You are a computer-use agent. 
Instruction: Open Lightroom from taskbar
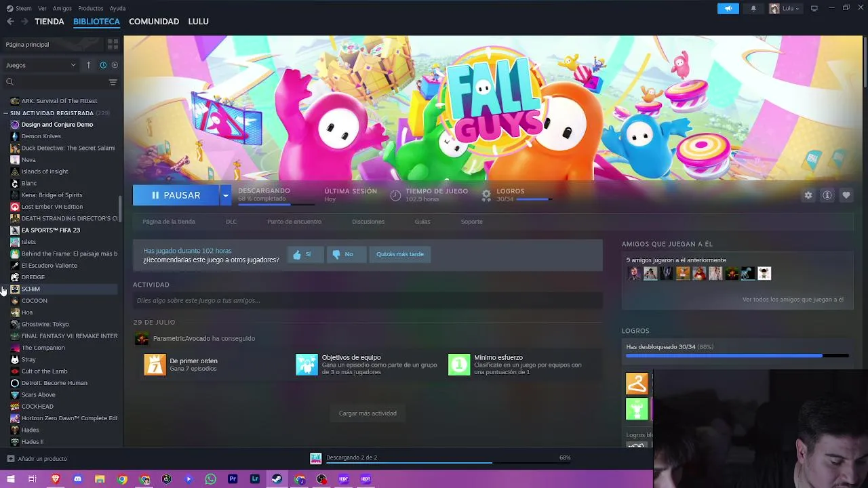pyautogui.click(x=255, y=479)
